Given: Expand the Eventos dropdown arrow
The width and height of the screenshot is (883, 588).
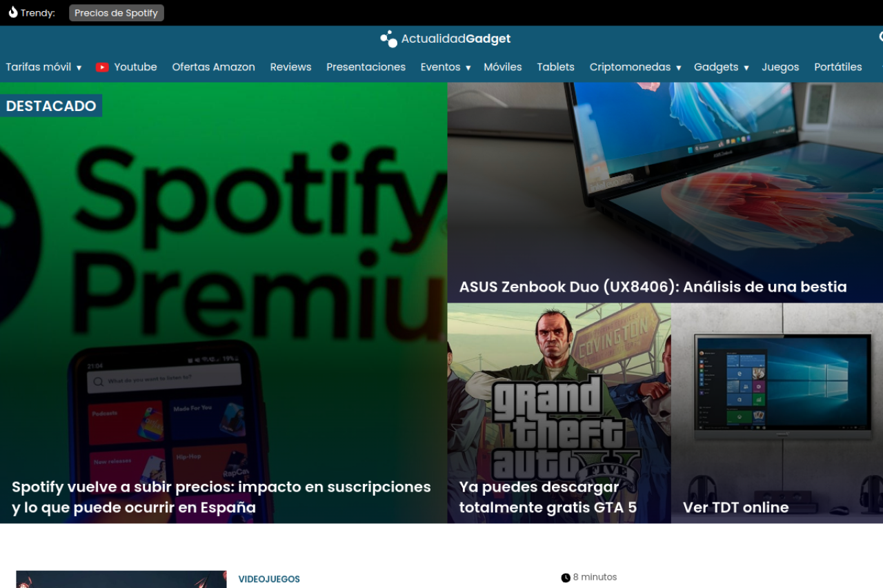Looking at the screenshot, I should 468,68.
